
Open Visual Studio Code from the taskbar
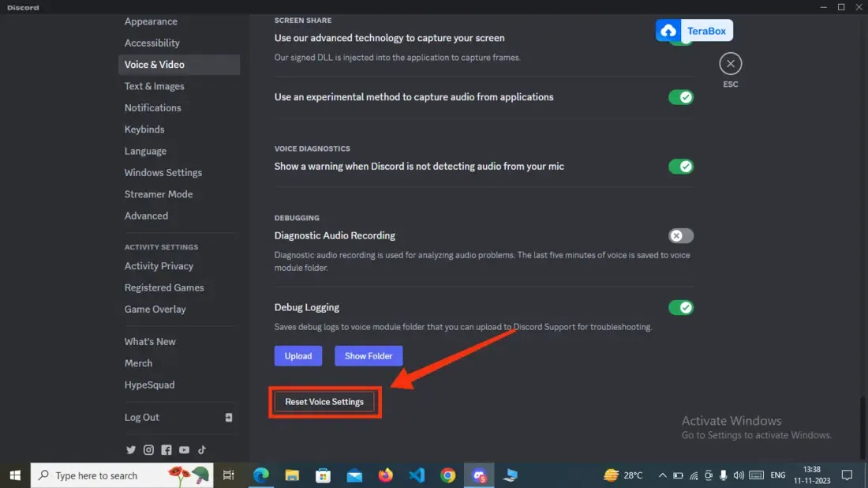pyautogui.click(x=417, y=475)
